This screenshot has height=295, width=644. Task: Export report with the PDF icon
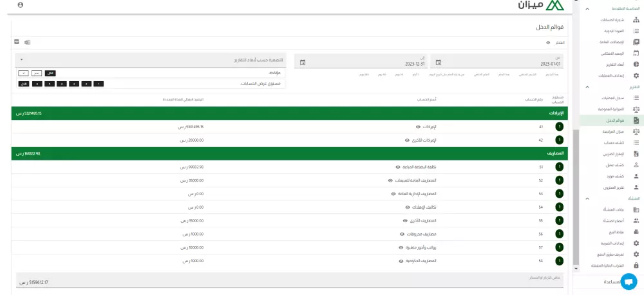coord(17,42)
